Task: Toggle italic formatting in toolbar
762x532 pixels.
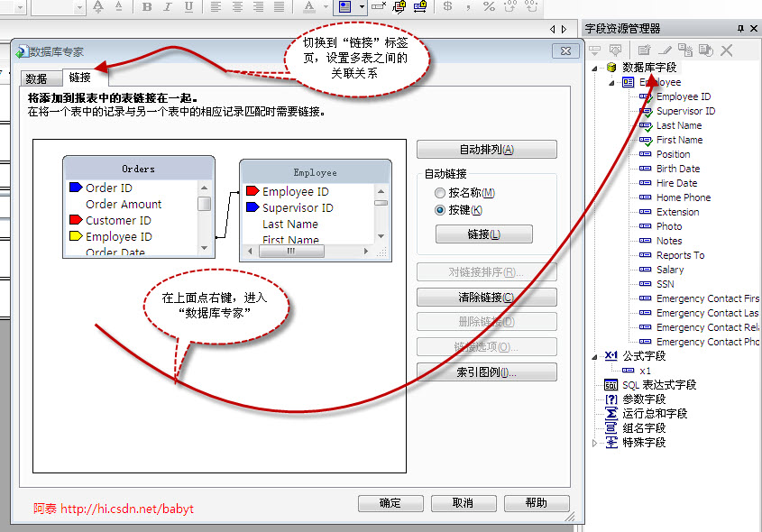Action: pos(168,6)
